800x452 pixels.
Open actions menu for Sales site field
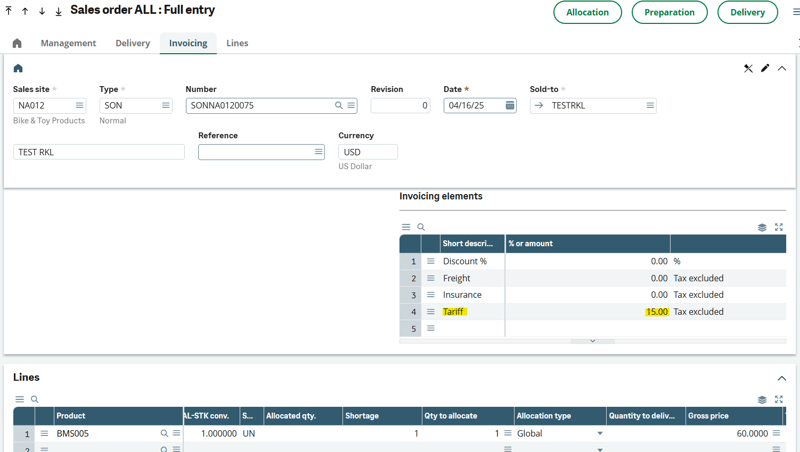point(80,105)
